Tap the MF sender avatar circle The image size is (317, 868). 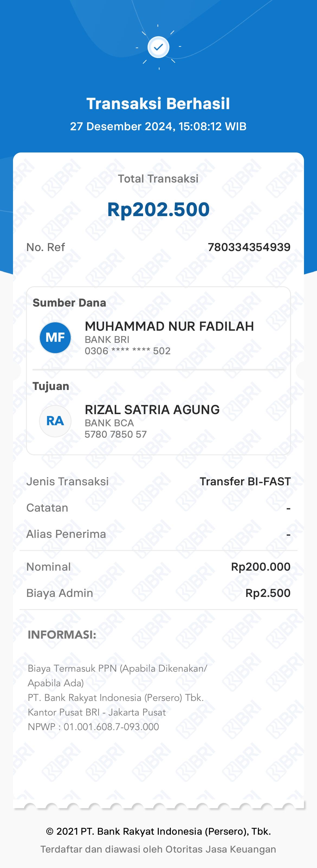click(x=55, y=337)
